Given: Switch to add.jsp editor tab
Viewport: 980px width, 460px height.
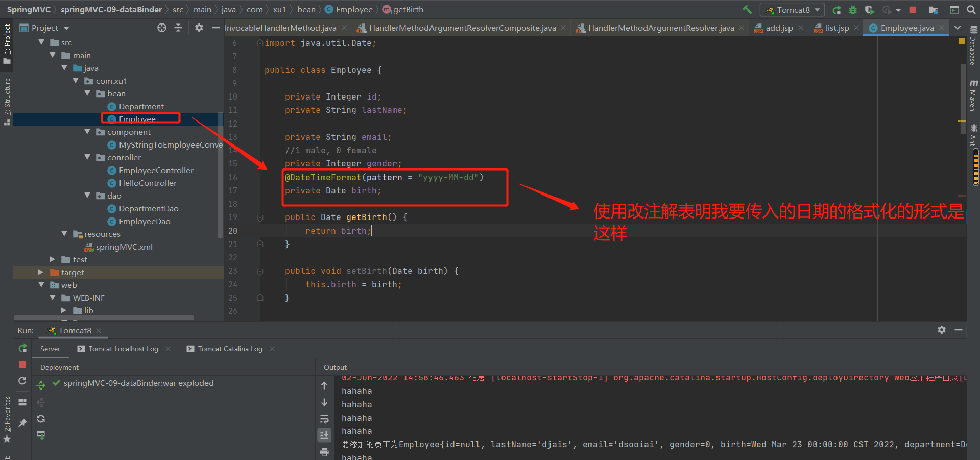Looking at the screenshot, I should [779, 28].
